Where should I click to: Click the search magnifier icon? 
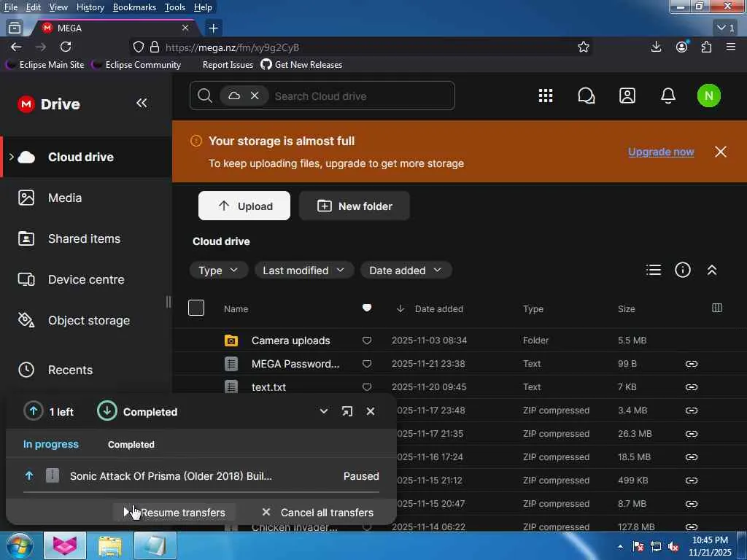[x=205, y=96]
